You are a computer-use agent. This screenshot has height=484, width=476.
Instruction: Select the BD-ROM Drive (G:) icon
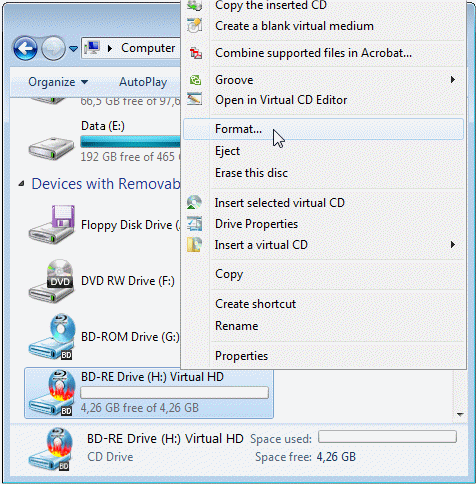[x=52, y=337]
